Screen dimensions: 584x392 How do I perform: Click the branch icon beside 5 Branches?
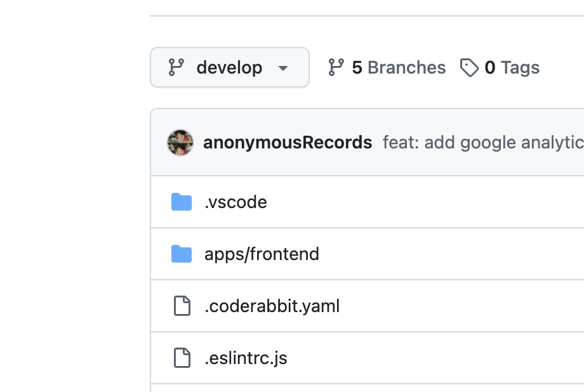[336, 67]
